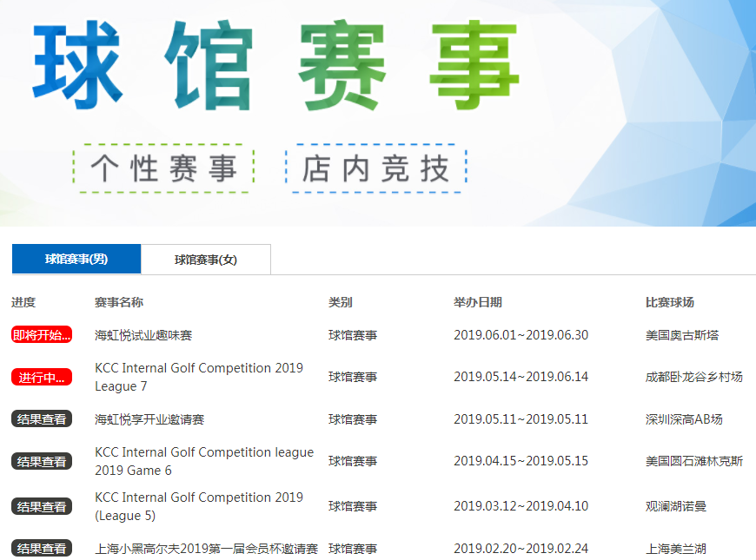Click the 比赛球场 column header
This screenshot has width=756, height=560.
pos(669,302)
